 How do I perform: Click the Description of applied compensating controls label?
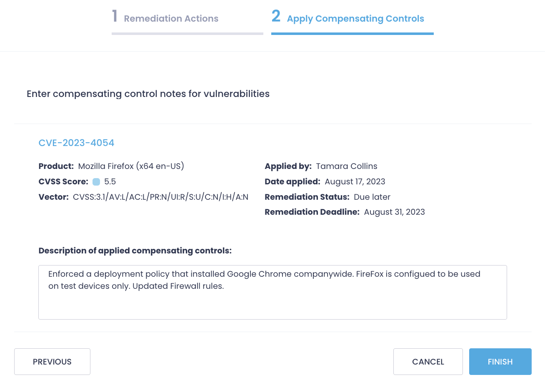click(135, 251)
